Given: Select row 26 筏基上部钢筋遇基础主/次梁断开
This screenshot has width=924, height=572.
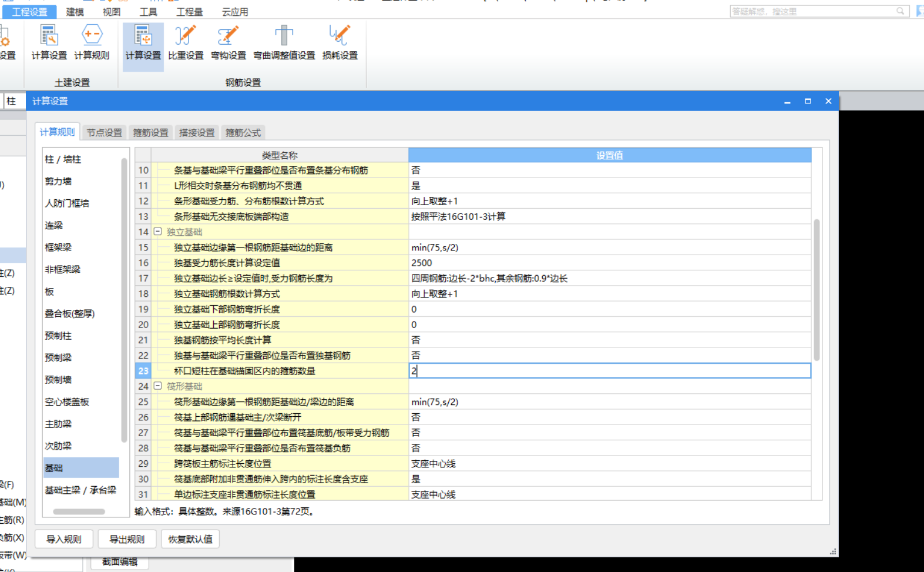Looking at the screenshot, I should coord(280,417).
